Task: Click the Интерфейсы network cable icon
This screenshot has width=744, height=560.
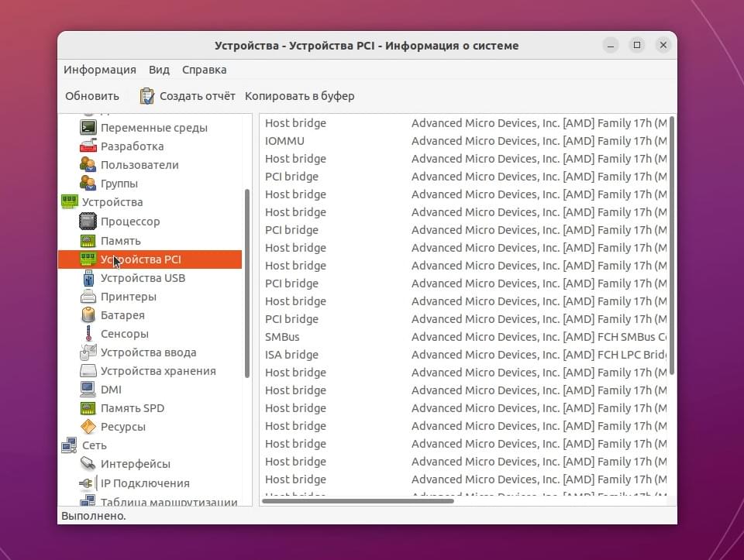Action: (x=88, y=463)
